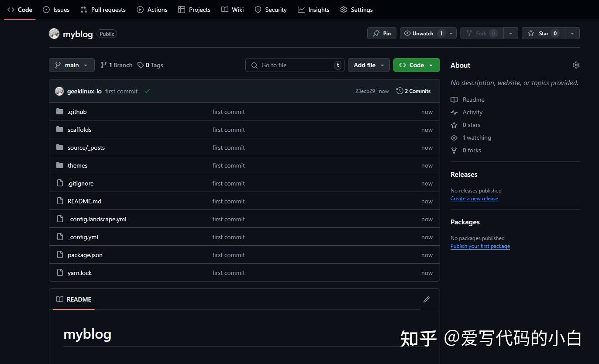599x364 pixels.
Task: Click Create a new release link
Action: 474,199
